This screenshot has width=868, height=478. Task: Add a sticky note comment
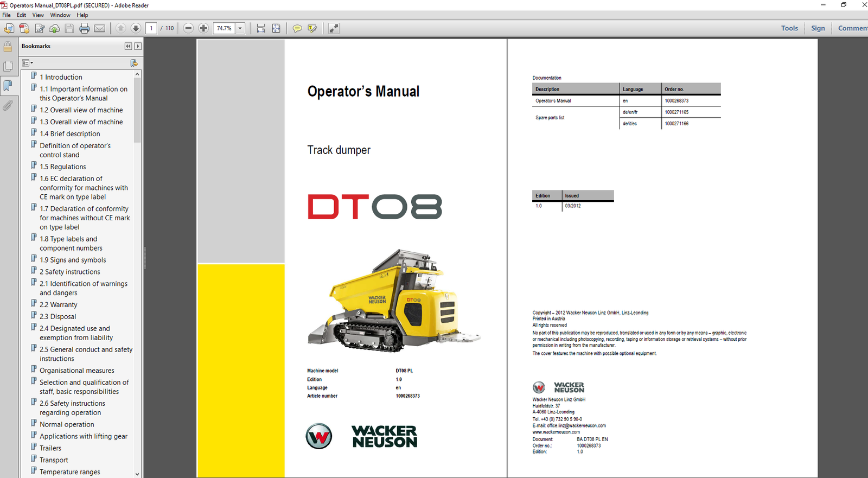point(297,28)
